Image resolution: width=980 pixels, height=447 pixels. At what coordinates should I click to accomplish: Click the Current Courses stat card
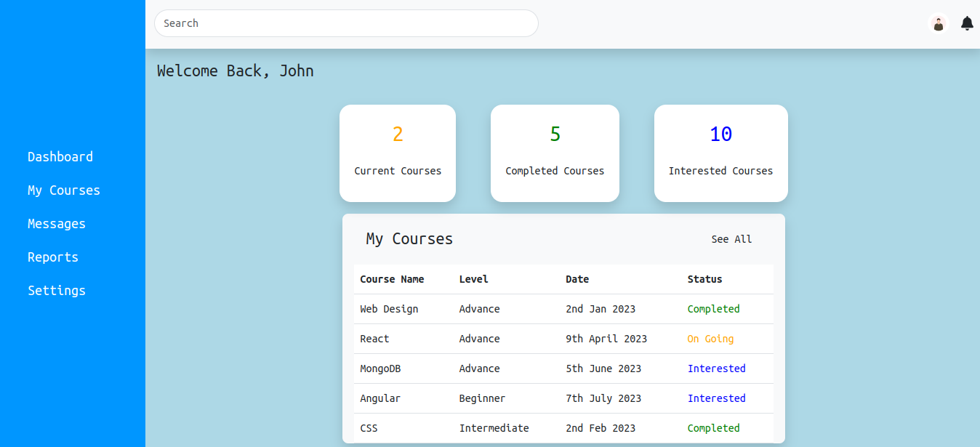click(398, 153)
